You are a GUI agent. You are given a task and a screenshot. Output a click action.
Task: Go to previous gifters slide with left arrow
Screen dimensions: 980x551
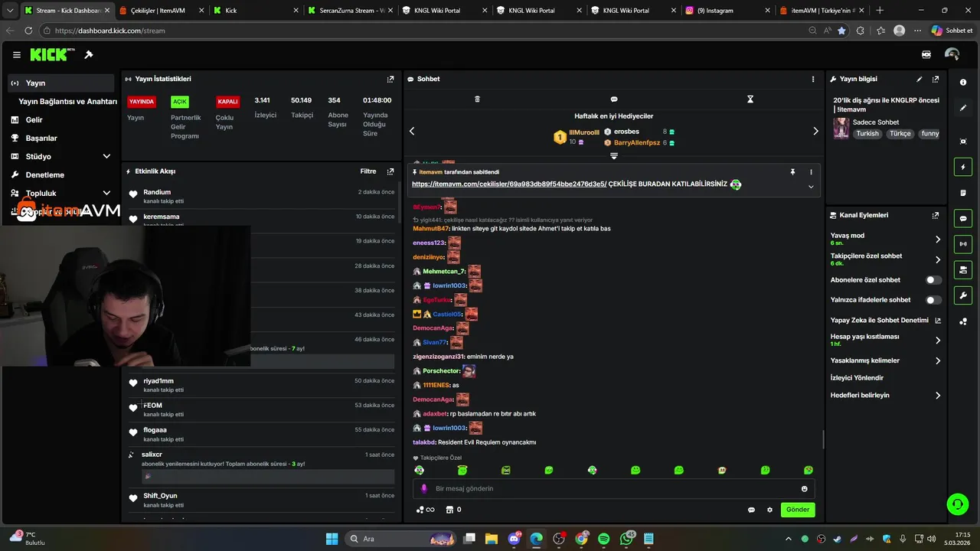pyautogui.click(x=412, y=131)
